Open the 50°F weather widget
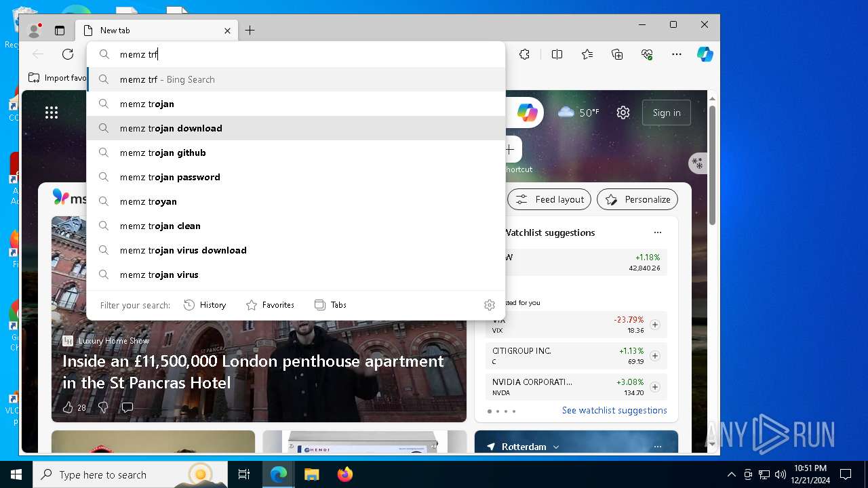Screen dimensions: 868x488 point(578,113)
